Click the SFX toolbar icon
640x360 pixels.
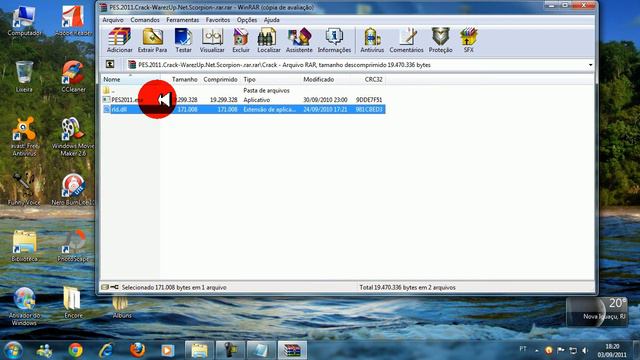click(x=469, y=40)
